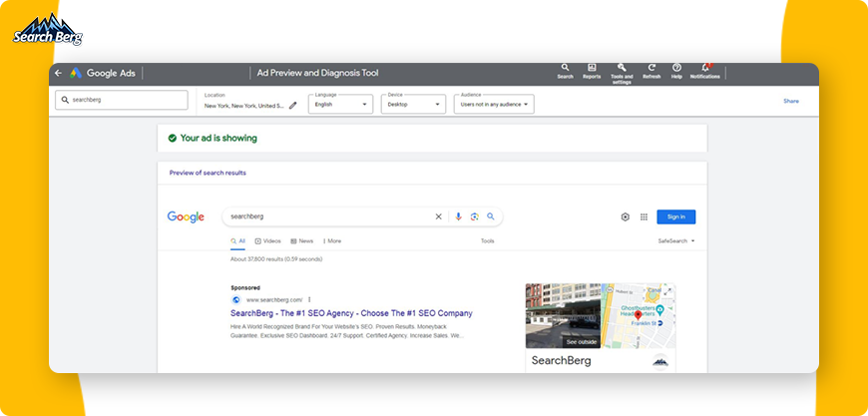Viewport: 868px width, 416px height.
Task: Open the three-dot menu beside www.searchberg.com
Action: [x=309, y=300]
